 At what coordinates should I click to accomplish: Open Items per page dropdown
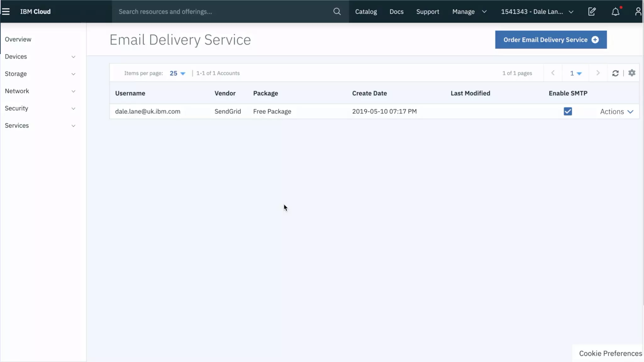click(x=178, y=73)
